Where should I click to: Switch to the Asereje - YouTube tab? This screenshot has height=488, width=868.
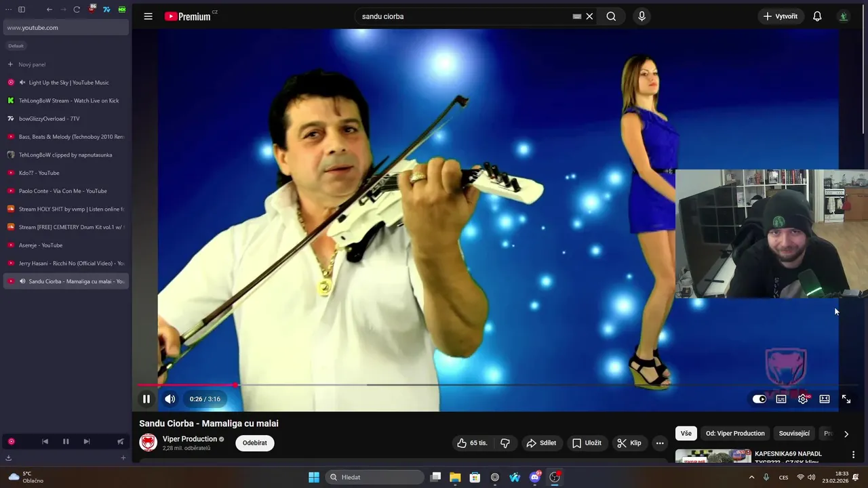[66, 245]
